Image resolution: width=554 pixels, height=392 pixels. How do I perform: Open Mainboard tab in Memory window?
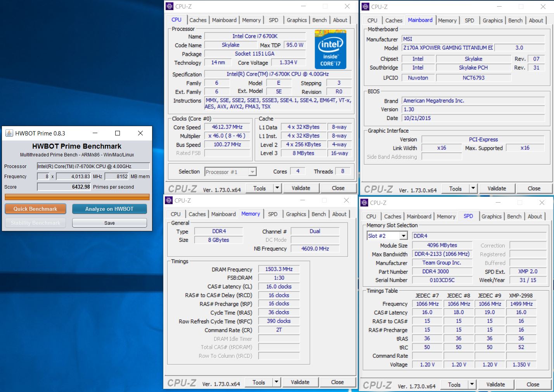click(223, 214)
